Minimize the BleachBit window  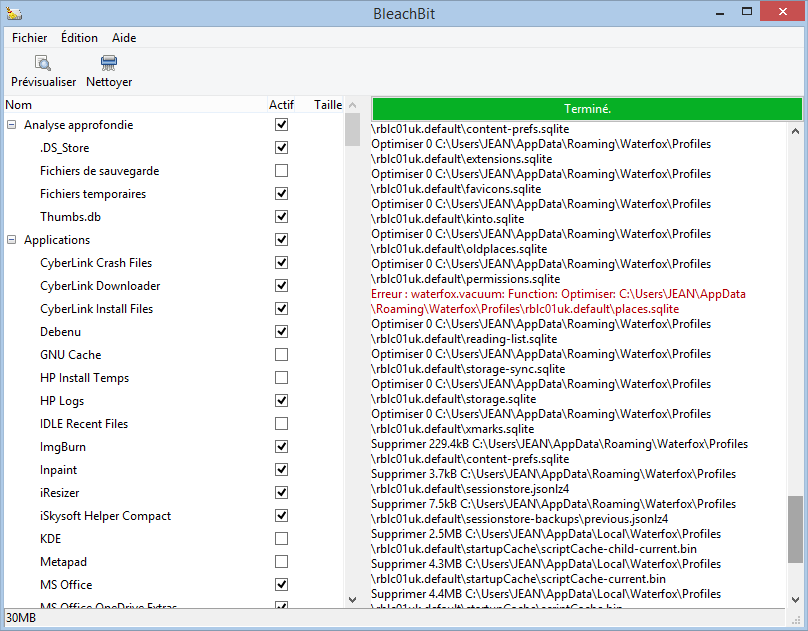click(x=720, y=12)
